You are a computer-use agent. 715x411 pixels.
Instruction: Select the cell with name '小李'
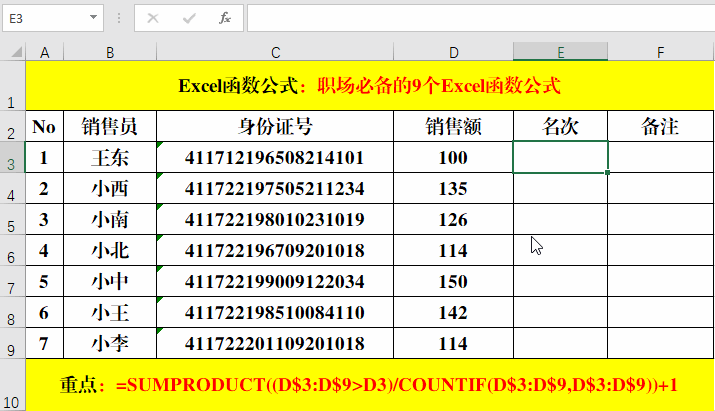point(110,343)
